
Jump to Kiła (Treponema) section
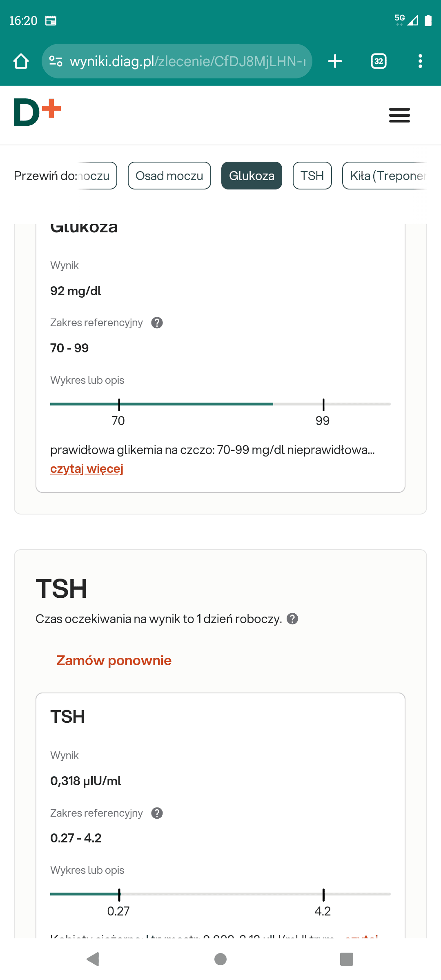pos(386,176)
